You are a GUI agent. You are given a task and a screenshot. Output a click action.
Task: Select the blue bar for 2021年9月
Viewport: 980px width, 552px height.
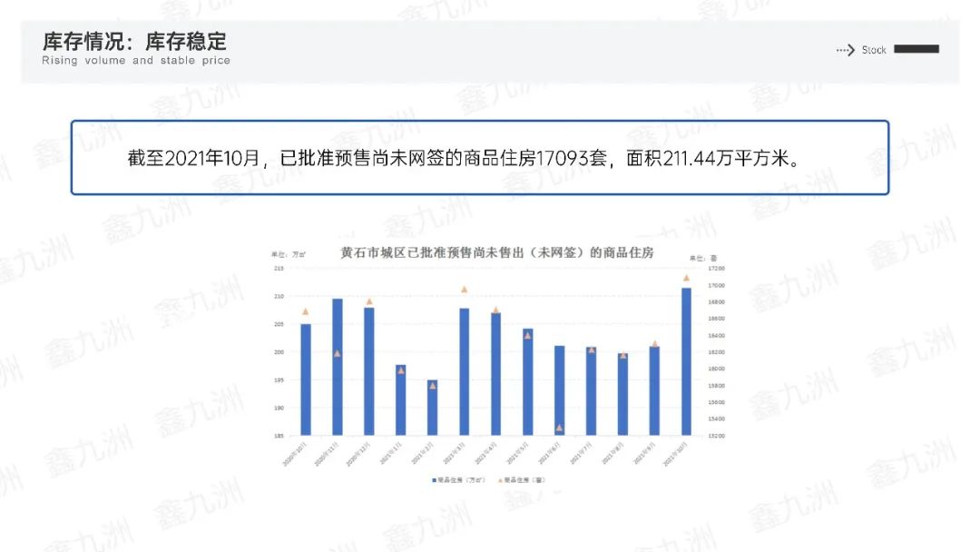coord(654,390)
